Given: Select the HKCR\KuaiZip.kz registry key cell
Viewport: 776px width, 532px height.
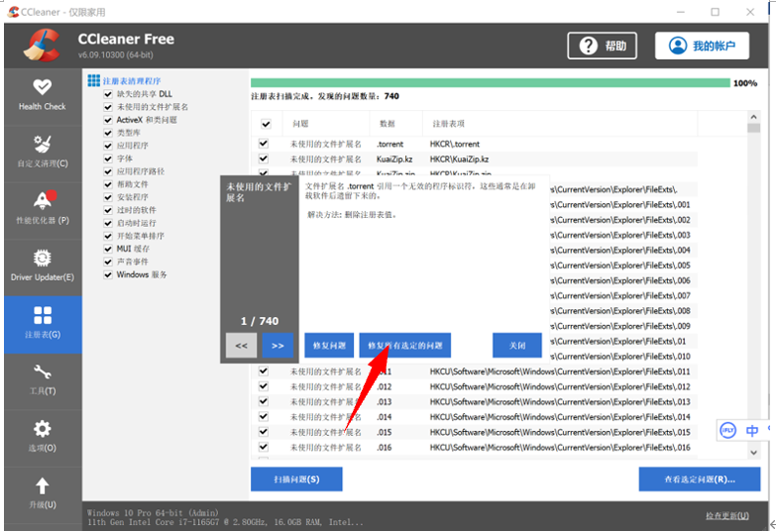Looking at the screenshot, I should [x=459, y=160].
